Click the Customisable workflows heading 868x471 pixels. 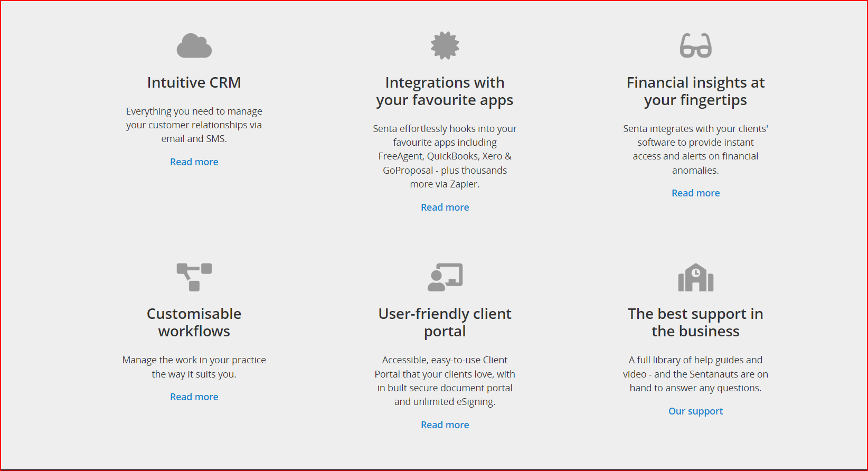tap(194, 323)
